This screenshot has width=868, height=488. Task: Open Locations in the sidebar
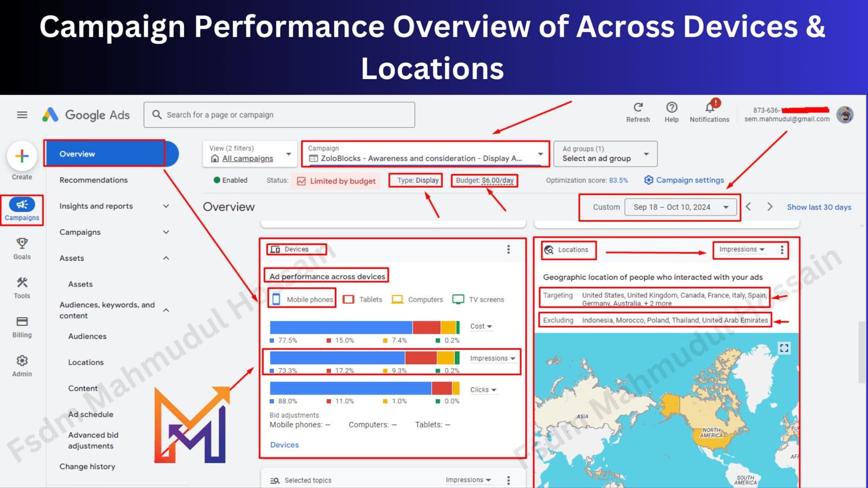tap(86, 362)
